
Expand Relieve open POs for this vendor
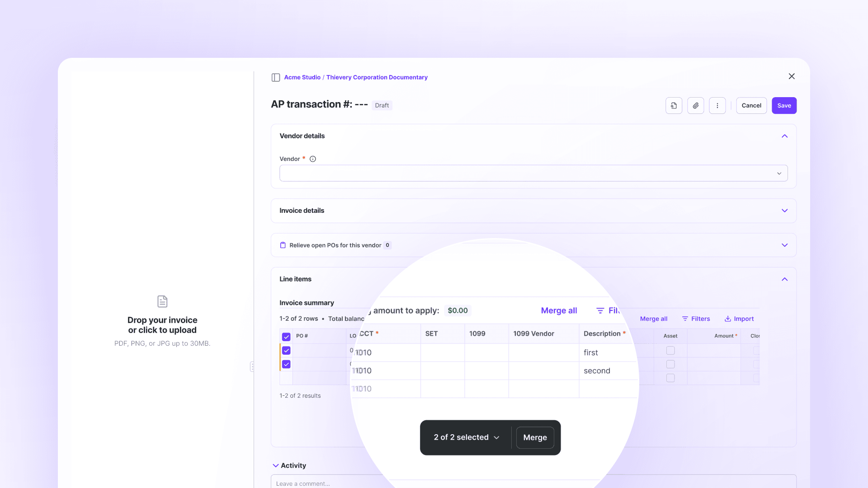point(784,245)
